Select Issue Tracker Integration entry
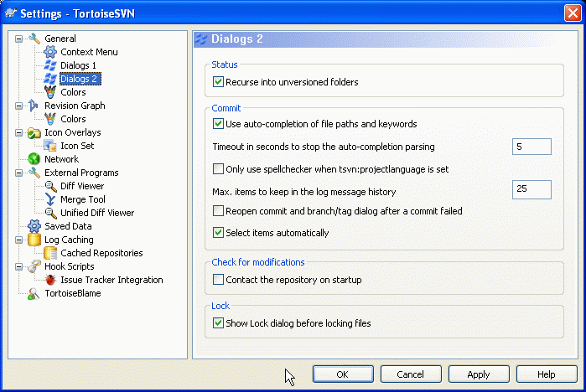Screen dimensions: 586x392 111,280
